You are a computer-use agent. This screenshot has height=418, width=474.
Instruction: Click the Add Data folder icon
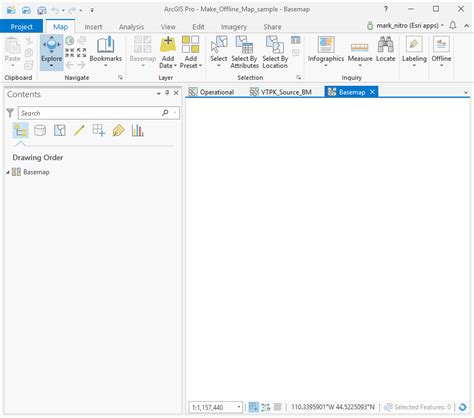(x=168, y=45)
